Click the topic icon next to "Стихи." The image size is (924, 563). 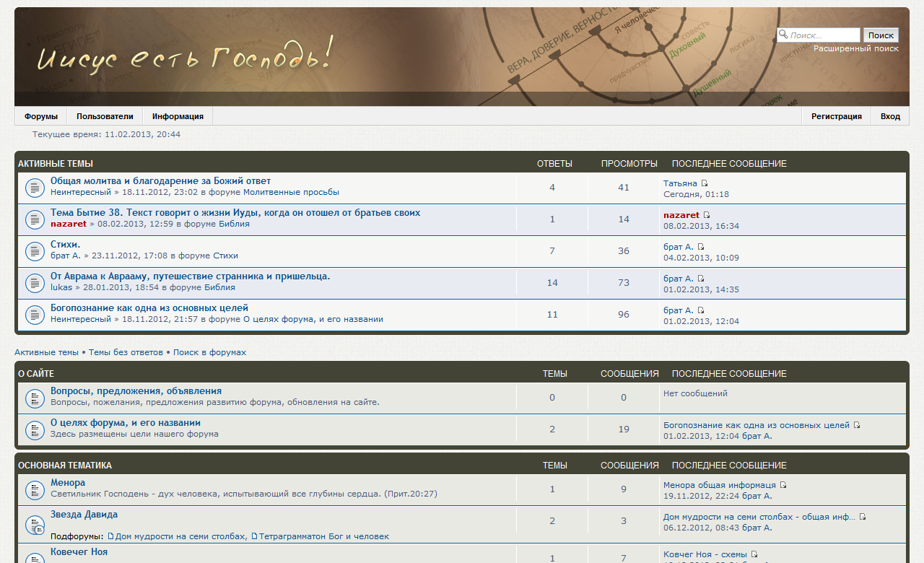[x=35, y=251]
